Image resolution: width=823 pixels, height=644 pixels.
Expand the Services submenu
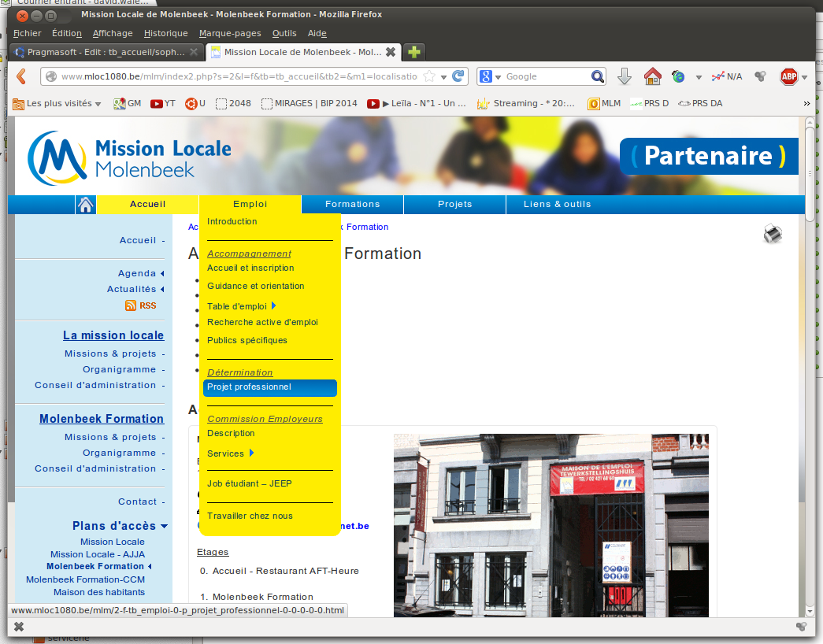[251, 453]
